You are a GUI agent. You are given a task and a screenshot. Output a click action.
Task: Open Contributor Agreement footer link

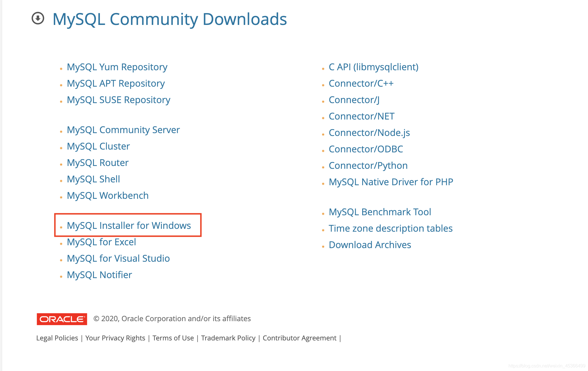tap(300, 338)
